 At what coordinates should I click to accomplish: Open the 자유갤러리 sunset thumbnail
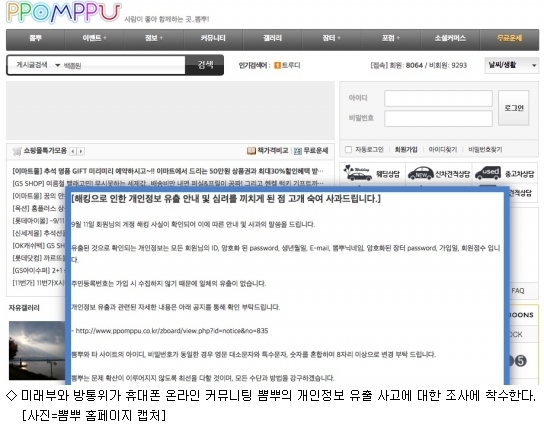pyautogui.click(x=37, y=350)
